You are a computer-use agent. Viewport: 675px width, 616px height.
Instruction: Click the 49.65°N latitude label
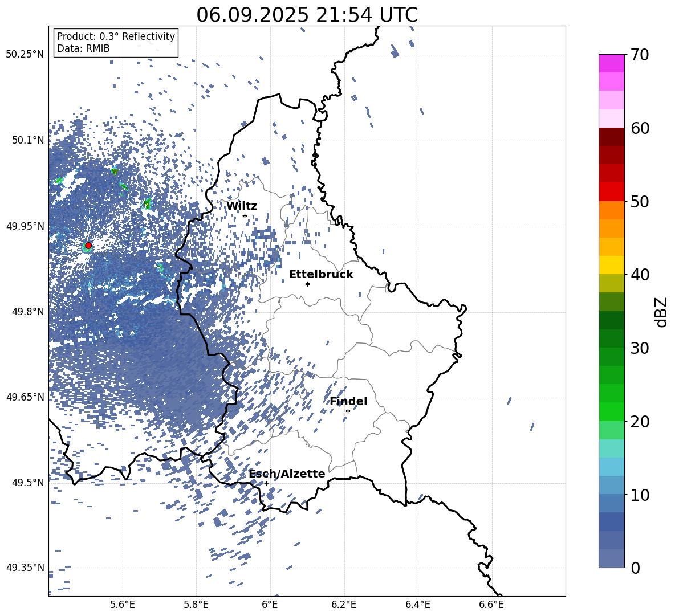(25, 397)
